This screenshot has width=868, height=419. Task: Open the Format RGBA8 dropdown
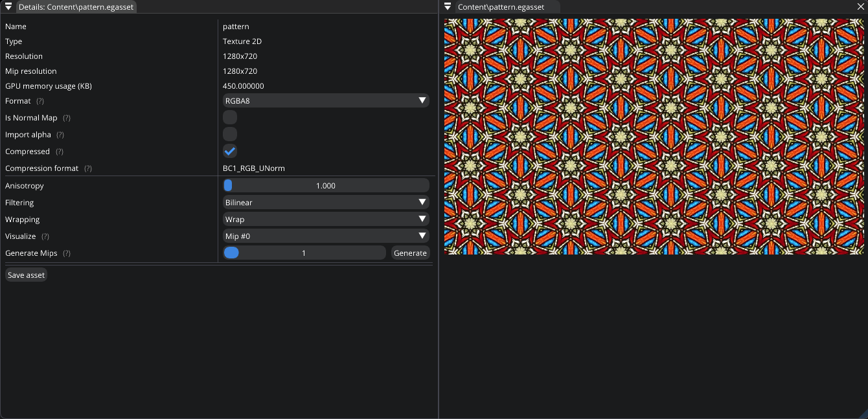click(x=326, y=100)
